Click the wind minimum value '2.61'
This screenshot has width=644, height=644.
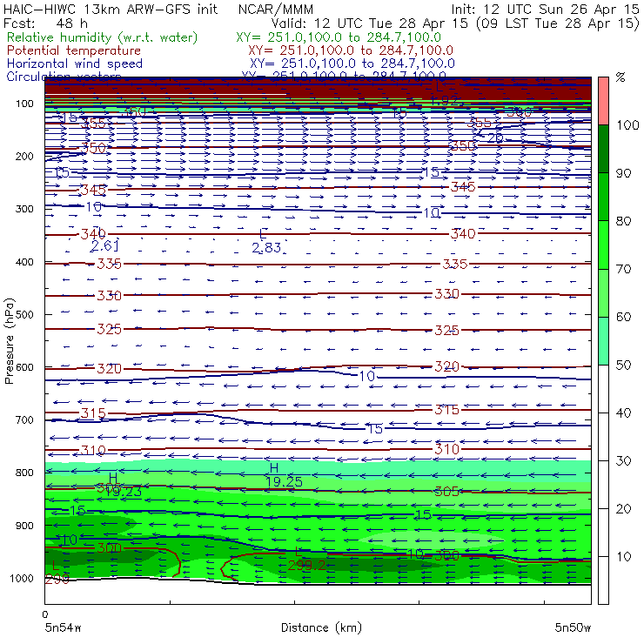[104, 246]
